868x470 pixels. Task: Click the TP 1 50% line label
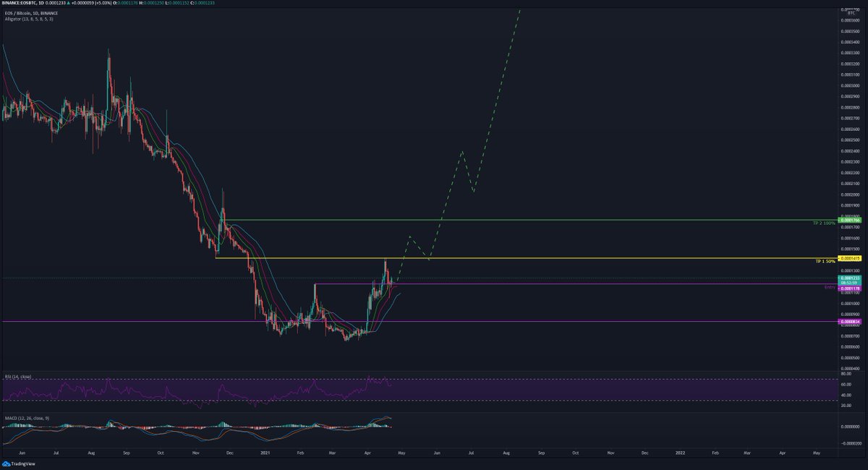coord(825,261)
